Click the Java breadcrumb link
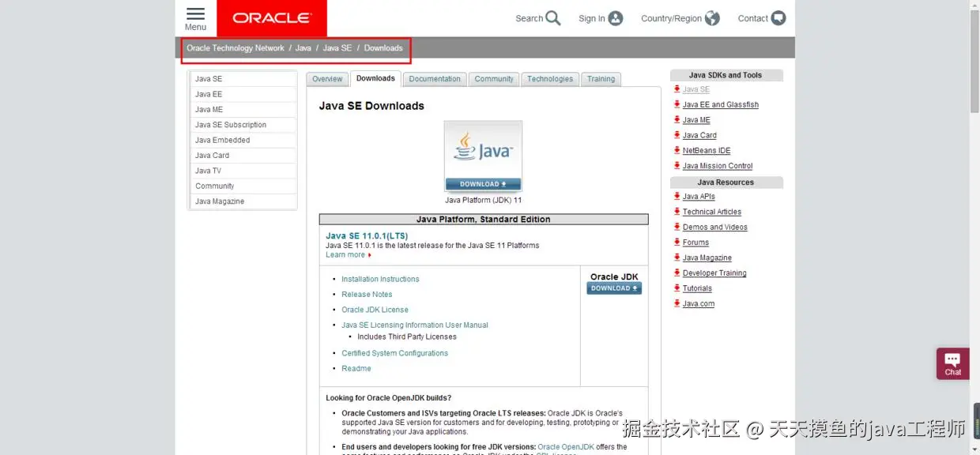980x455 pixels. (x=303, y=48)
